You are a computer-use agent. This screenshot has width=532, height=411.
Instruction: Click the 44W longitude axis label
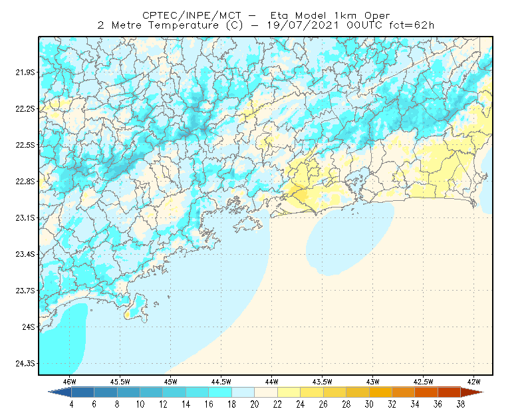click(271, 382)
